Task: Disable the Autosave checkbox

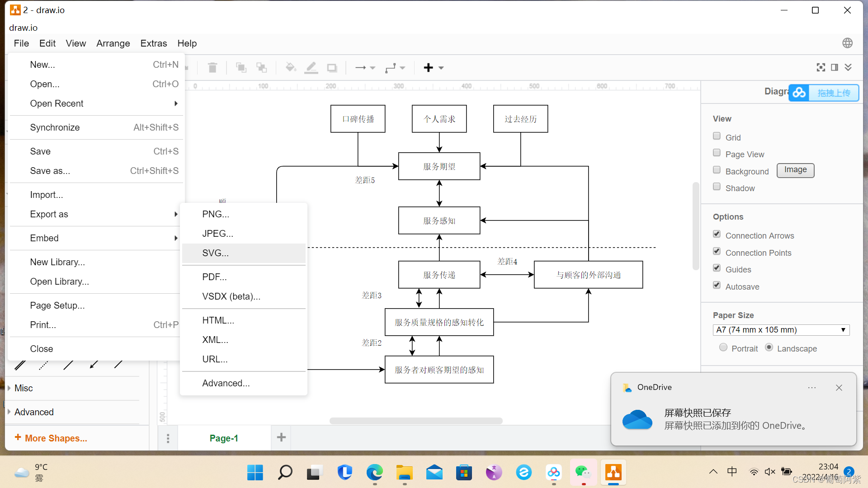Action: tap(717, 285)
